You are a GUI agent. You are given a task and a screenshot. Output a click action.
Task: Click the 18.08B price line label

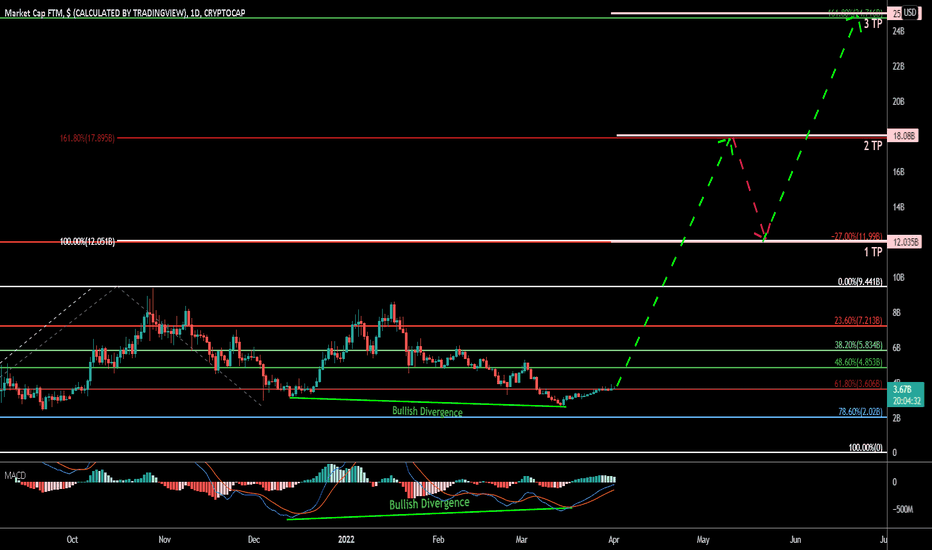(x=903, y=136)
